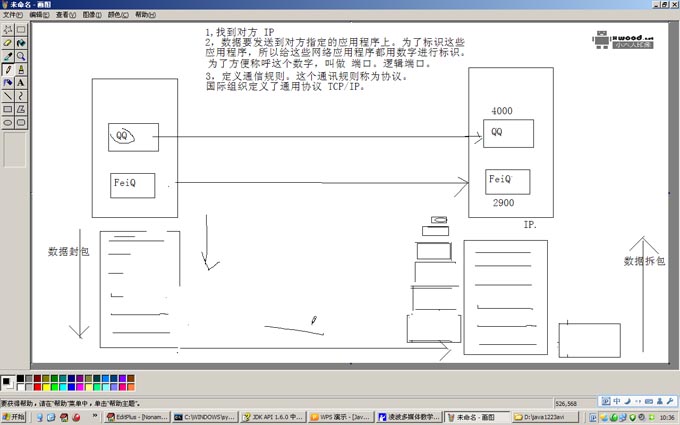
Task: Pick the cyan color swatch
Action: [x=63, y=387]
